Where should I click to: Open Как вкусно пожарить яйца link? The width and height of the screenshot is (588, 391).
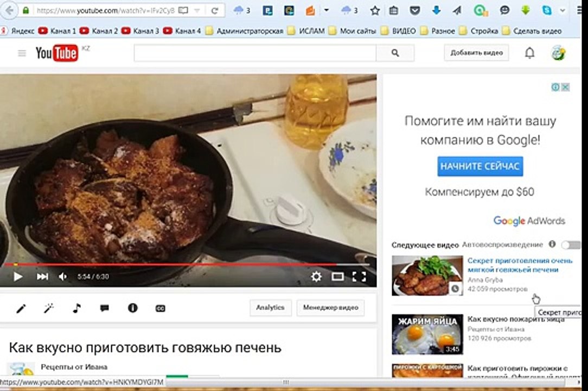click(516, 319)
